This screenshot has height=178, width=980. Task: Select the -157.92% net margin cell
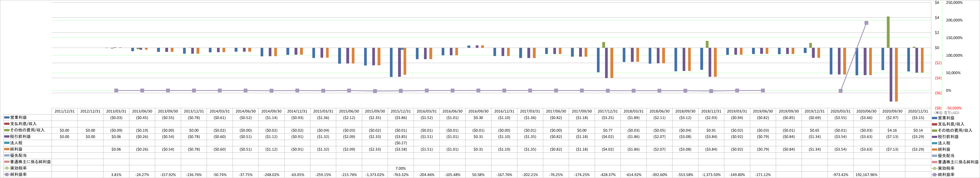(x=168, y=175)
